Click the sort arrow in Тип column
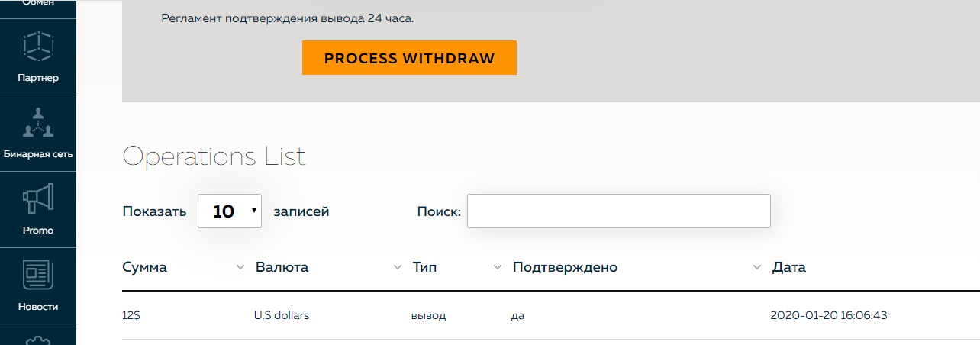This screenshot has width=980, height=345. (498, 267)
